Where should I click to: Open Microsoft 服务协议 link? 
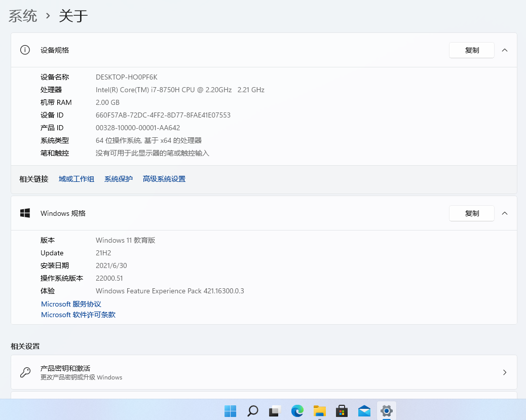(x=71, y=304)
